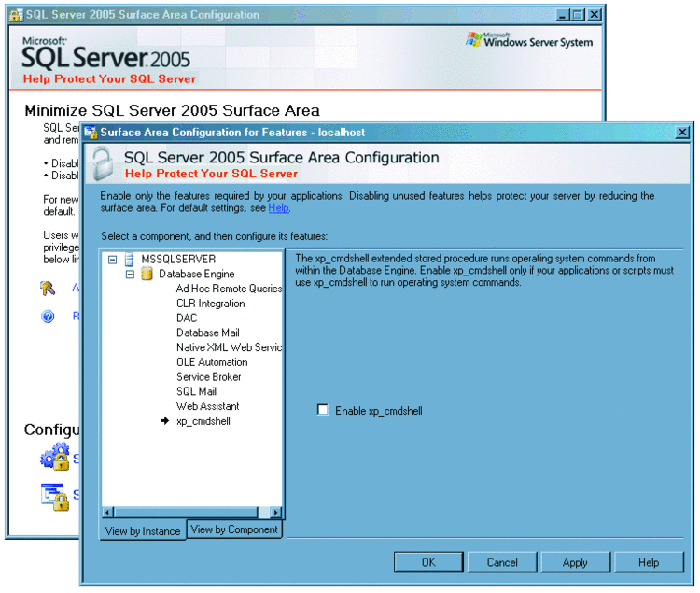This screenshot has height=593, width=700.
Task: Click the OK button
Action: [428, 562]
